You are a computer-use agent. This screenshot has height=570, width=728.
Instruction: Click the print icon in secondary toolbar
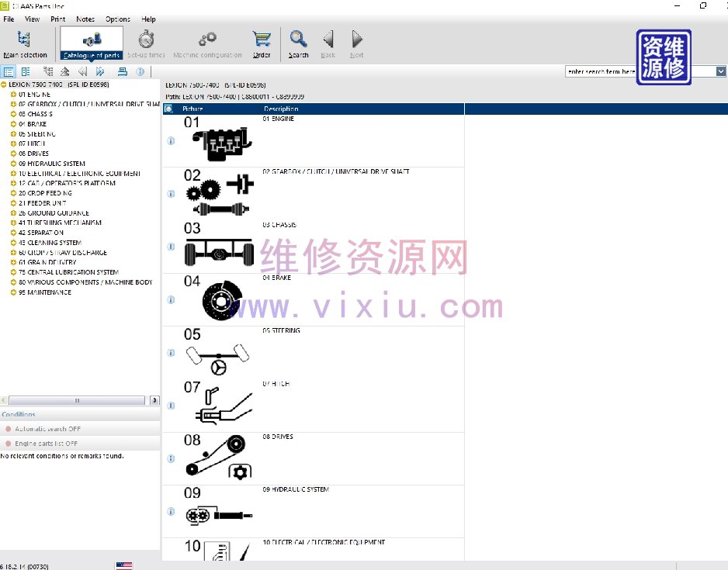[x=122, y=72]
